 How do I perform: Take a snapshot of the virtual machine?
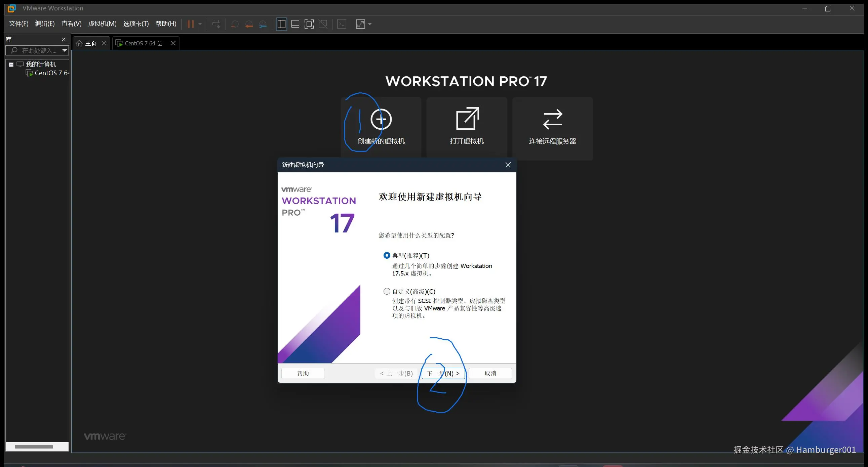point(235,24)
